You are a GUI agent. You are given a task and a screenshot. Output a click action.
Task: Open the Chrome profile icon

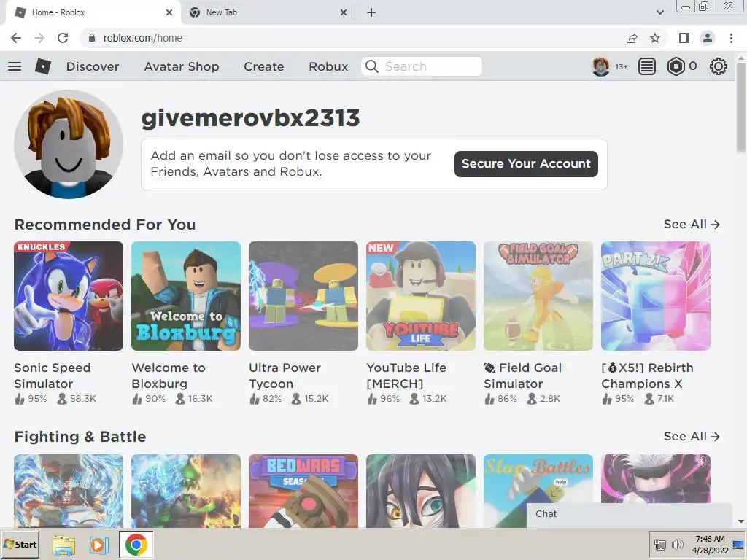(708, 38)
